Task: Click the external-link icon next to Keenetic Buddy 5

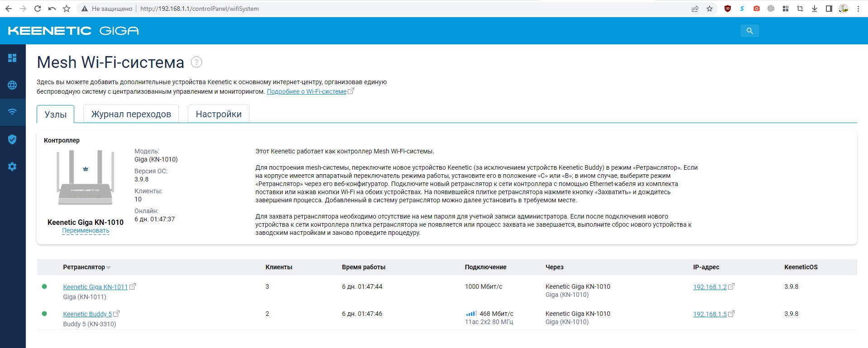Action: click(x=116, y=314)
